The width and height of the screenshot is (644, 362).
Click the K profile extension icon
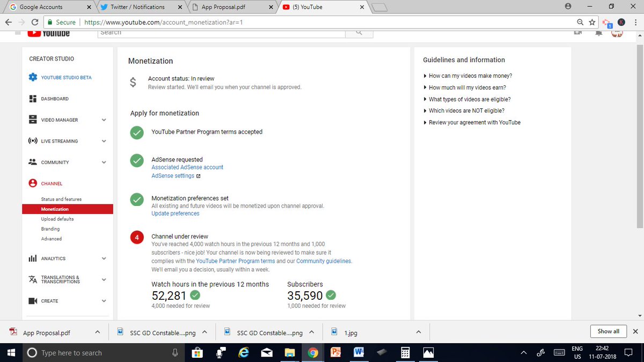621,23
